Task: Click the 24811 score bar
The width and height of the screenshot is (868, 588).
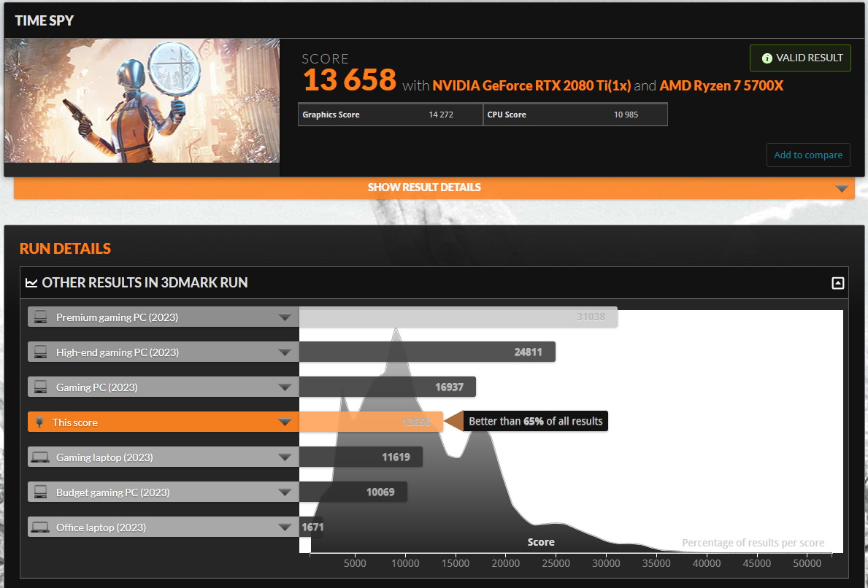Action: coord(427,352)
